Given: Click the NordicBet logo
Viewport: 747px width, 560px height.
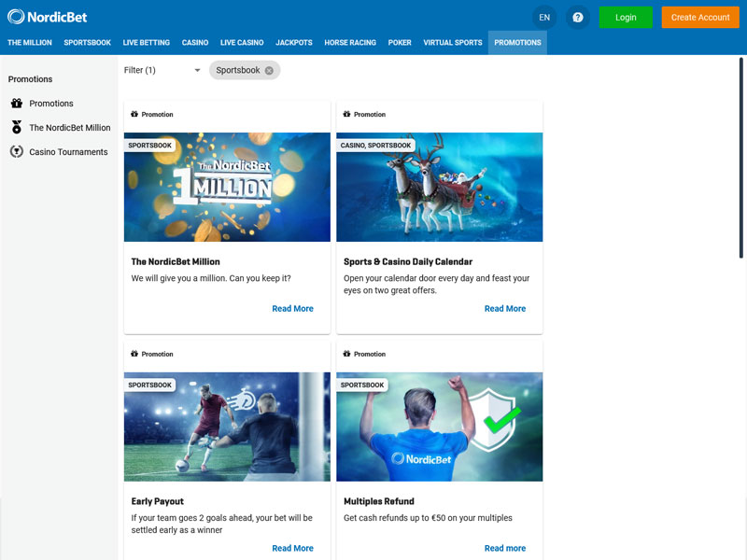Looking at the screenshot, I should (x=48, y=17).
